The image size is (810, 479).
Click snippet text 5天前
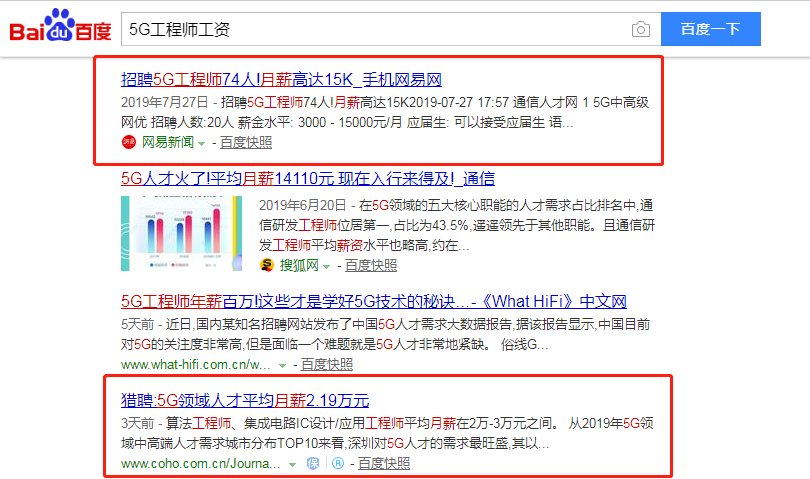pos(137,325)
